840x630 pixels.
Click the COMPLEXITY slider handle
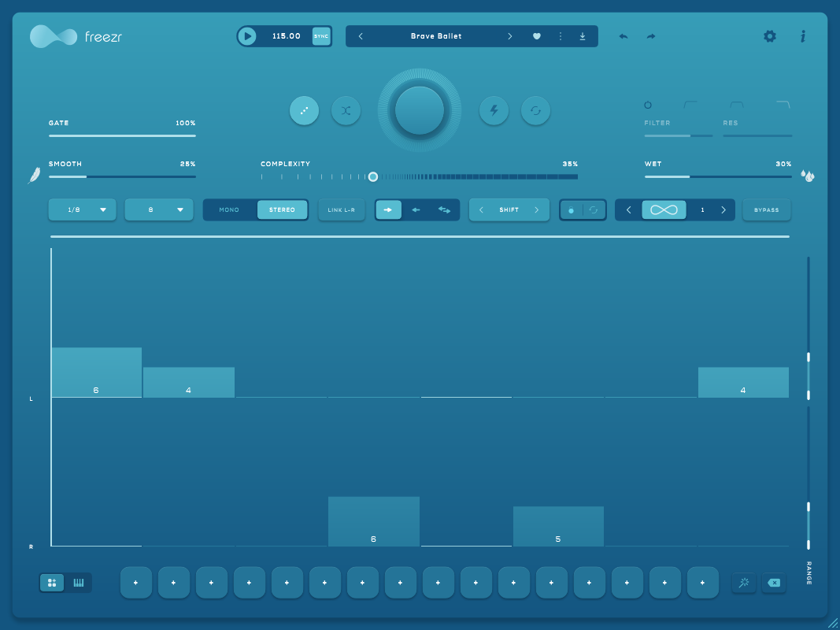coord(373,176)
